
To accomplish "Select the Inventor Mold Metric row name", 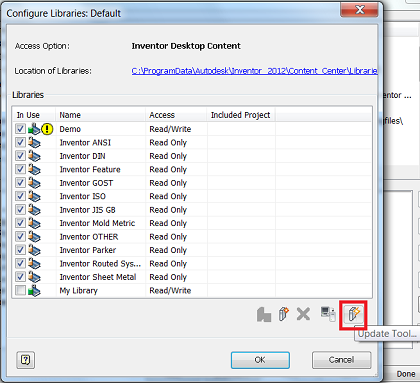I will point(97,223).
